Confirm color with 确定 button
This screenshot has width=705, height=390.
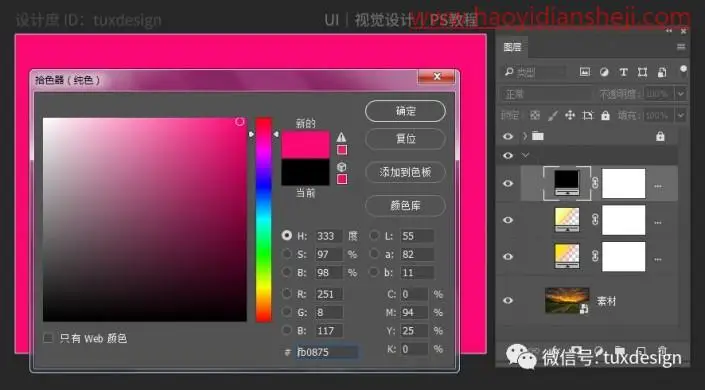pos(406,111)
